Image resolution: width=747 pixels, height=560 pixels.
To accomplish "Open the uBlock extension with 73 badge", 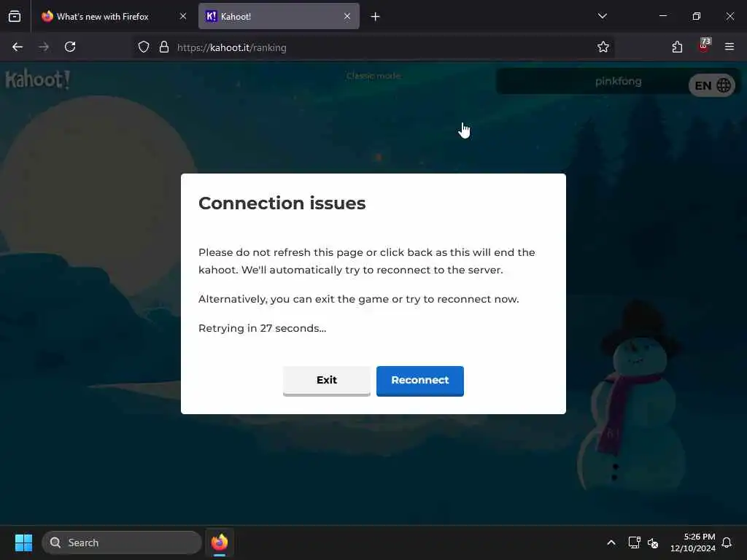I will 704,47.
